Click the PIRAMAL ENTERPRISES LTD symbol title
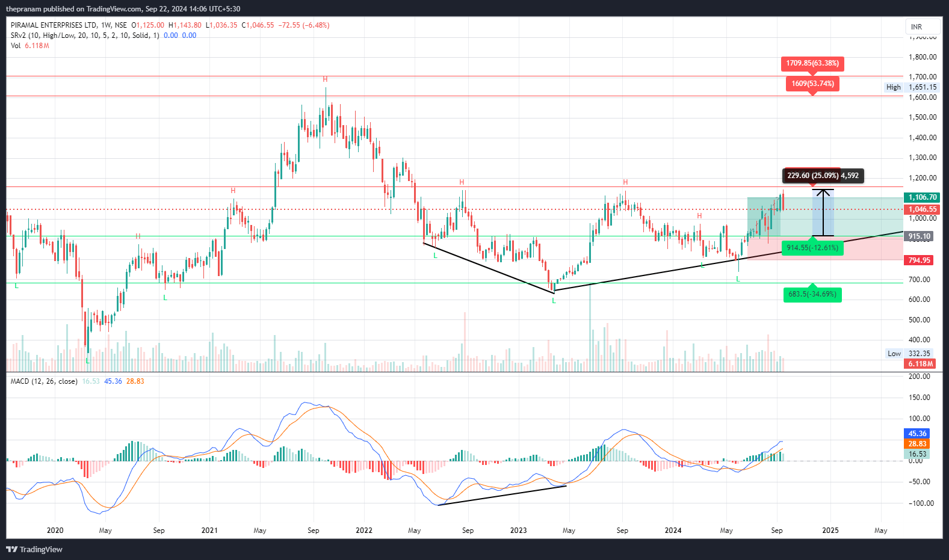This screenshot has height=560, width=949. tap(54, 25)
